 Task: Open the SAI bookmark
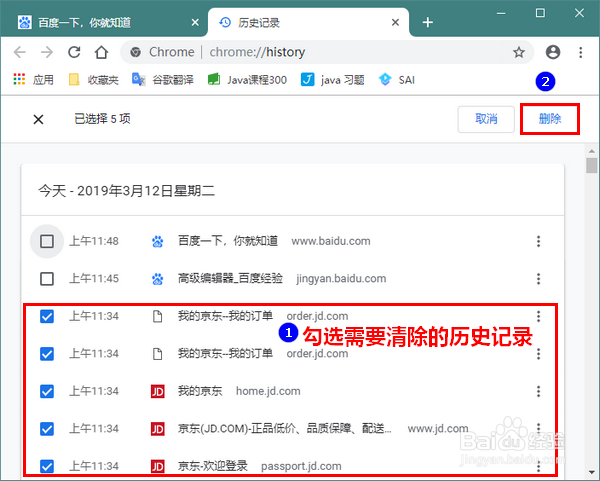tap(396, 80)
